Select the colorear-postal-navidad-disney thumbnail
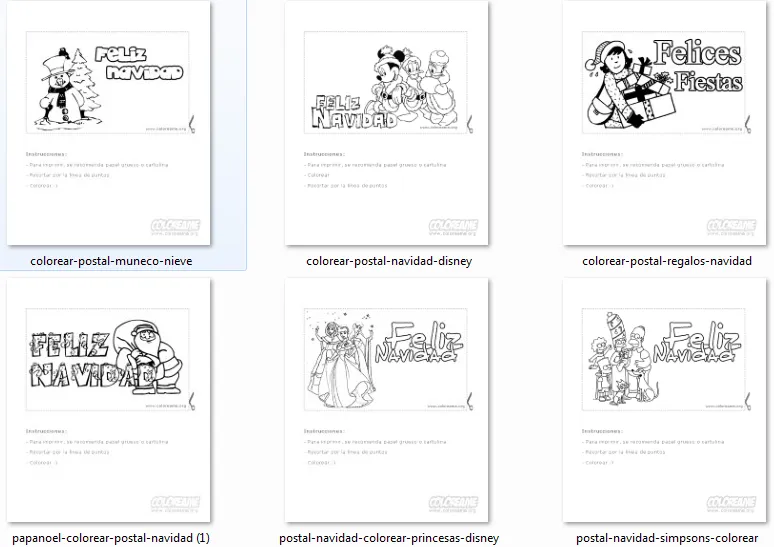The image size is (774, 547). [387, 123]
